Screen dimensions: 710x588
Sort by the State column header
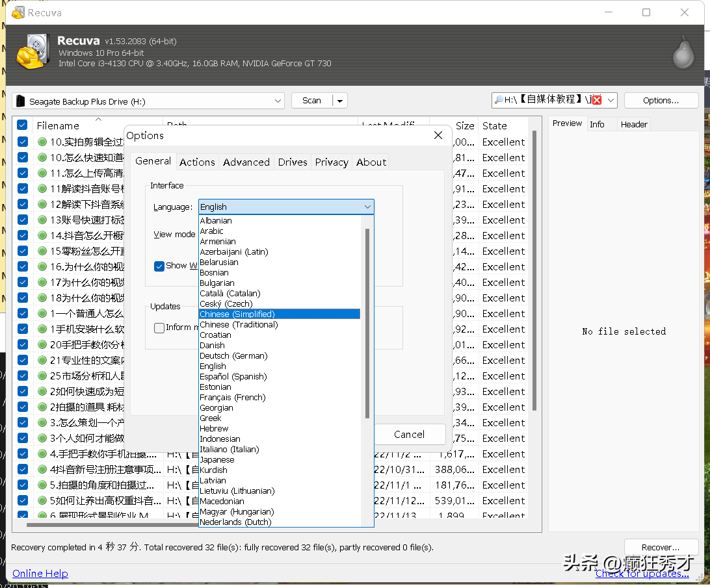click(x=494, y=126)
